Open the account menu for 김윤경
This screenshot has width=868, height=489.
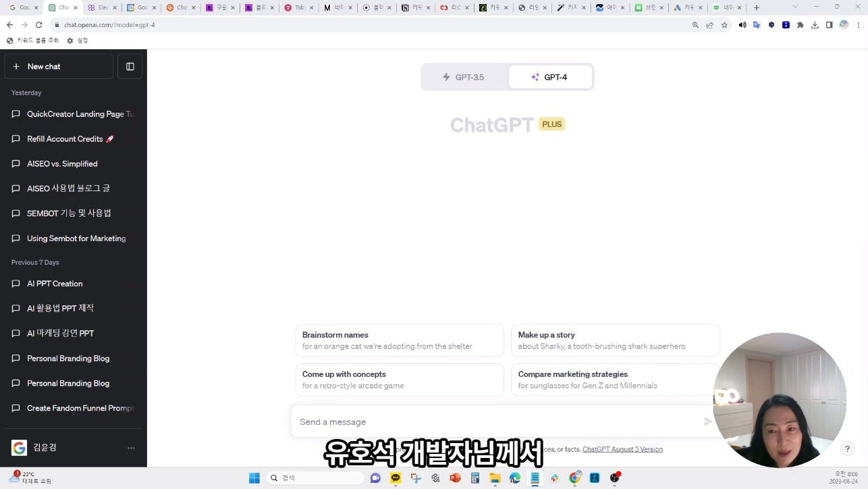point(74,447)
